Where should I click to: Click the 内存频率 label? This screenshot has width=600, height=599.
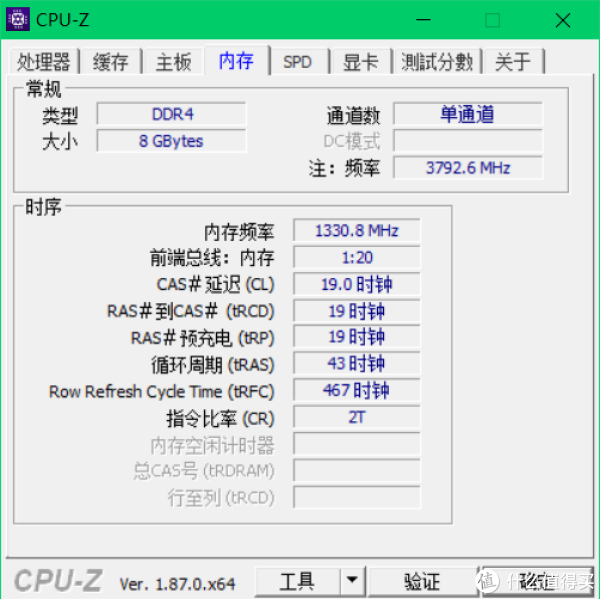pos(239,232)
